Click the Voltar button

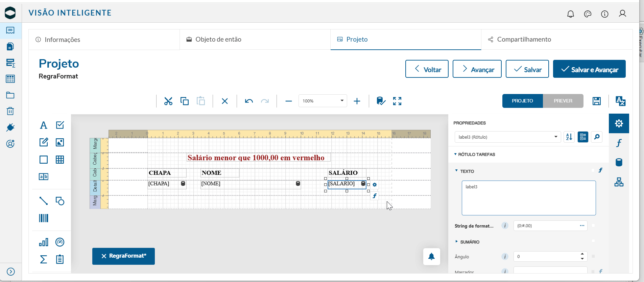[427, 69]
